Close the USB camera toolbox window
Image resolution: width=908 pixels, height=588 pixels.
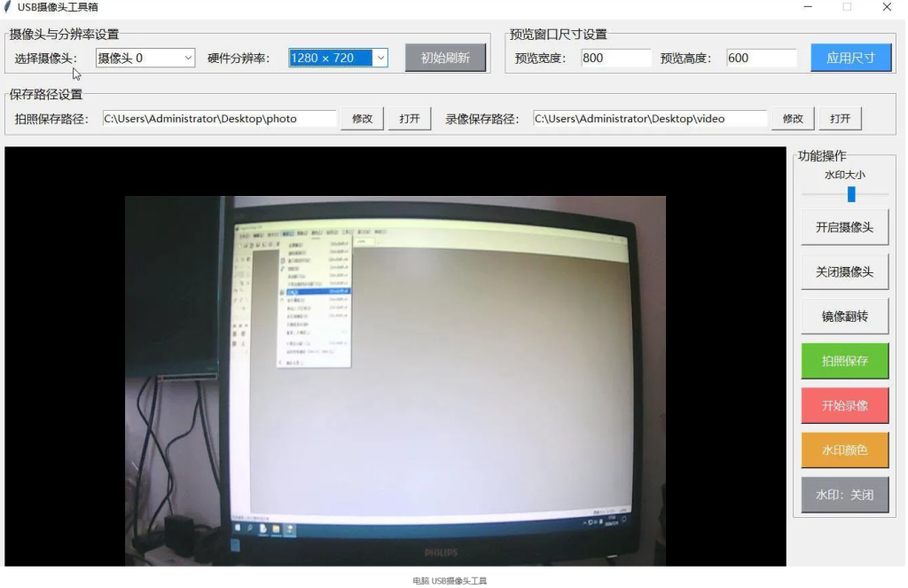[887, 7]
